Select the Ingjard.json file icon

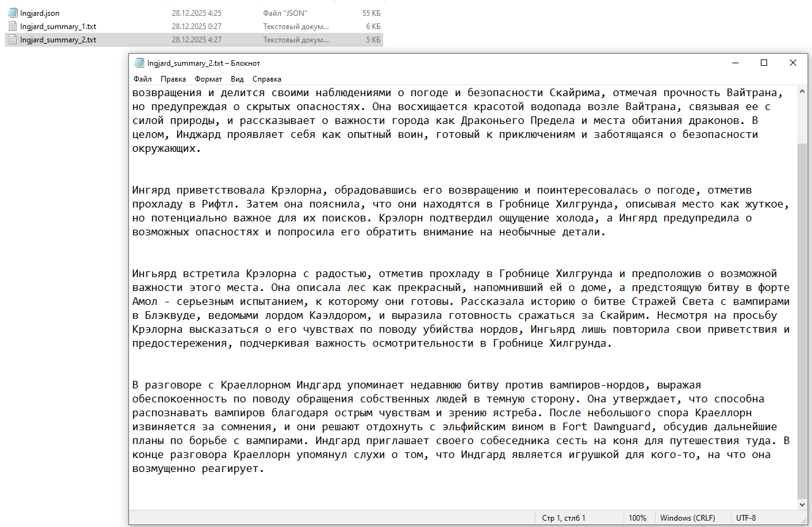(x=13, y=13)
